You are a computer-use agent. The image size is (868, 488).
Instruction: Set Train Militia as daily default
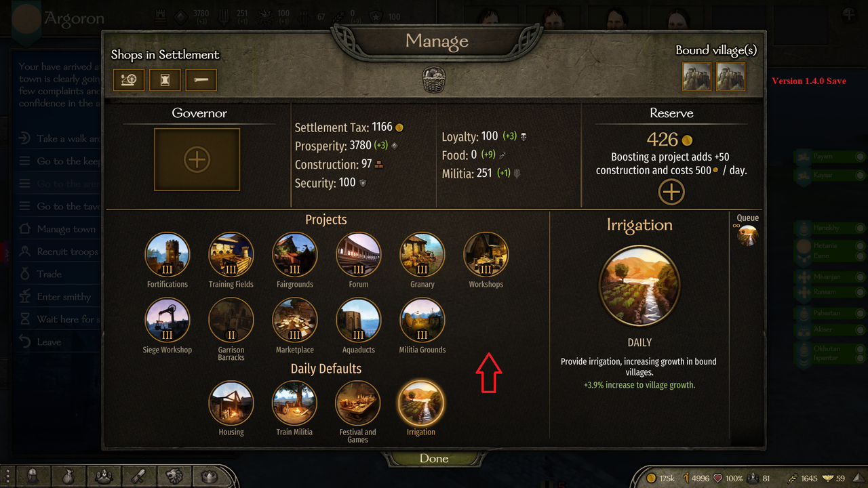pyautogui.click(x=295, y=403)
